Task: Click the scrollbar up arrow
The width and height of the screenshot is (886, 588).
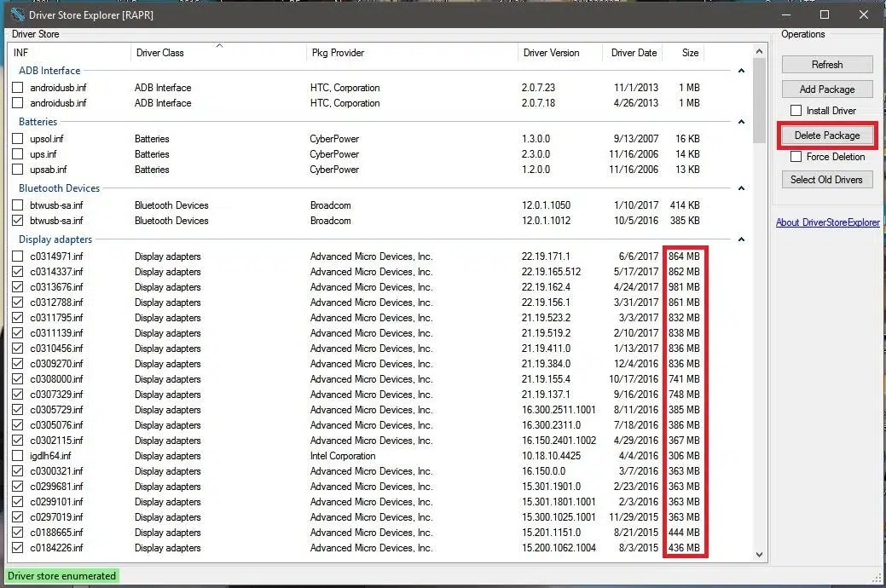Action: tap(760, 51)
